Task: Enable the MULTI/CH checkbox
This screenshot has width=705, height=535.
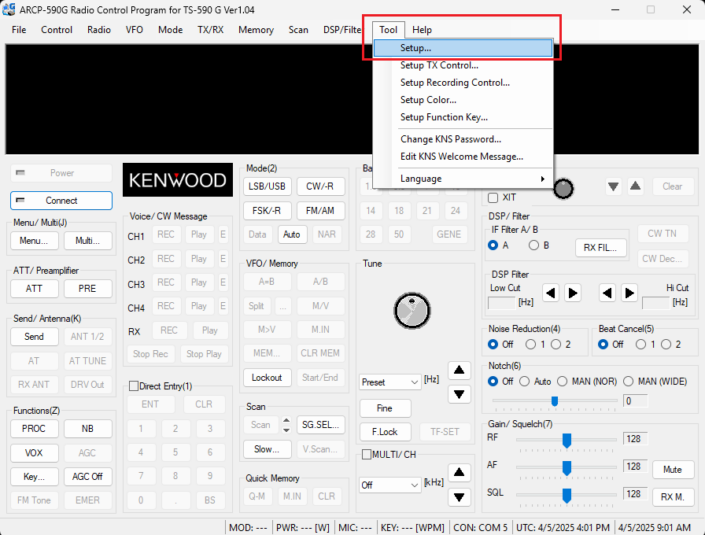Action: [366, 455]
